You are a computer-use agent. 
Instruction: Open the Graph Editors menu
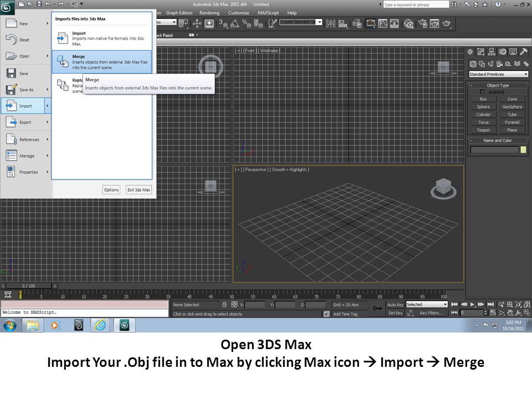(x=179, y=13)
